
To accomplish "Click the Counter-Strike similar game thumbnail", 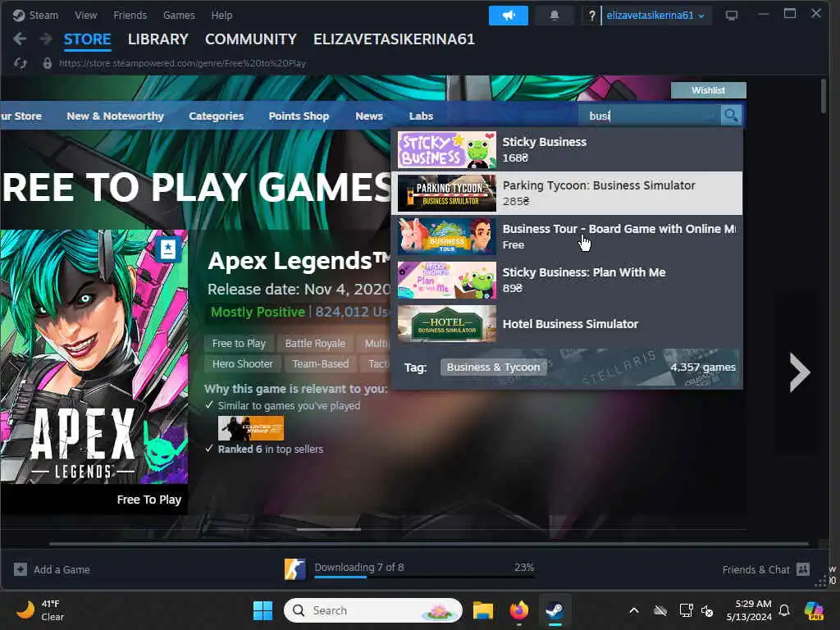I will pyautogui.click(x=251, y=428).
